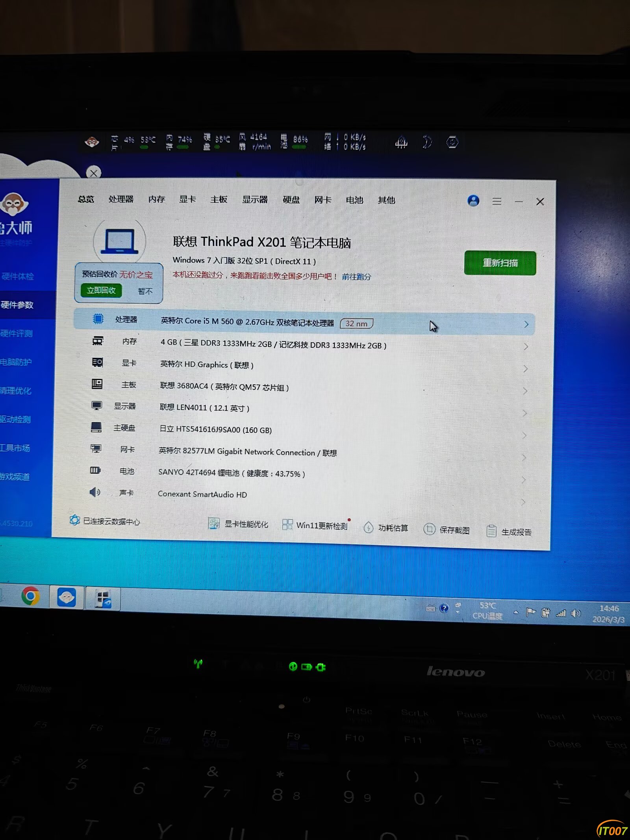630x840 pixels.
Task: Click the save screenshot icon 保存截图
Action: click(x=429, y=529)
